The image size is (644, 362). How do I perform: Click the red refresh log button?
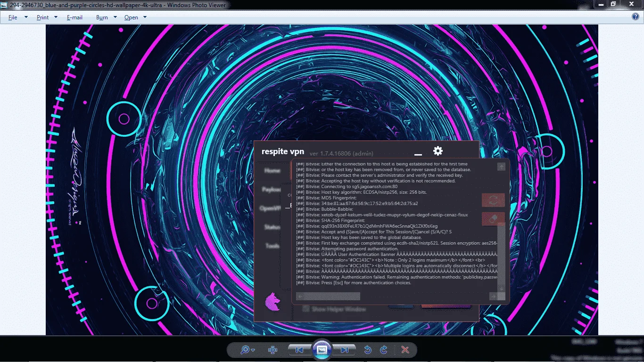(x=493, y=200)
